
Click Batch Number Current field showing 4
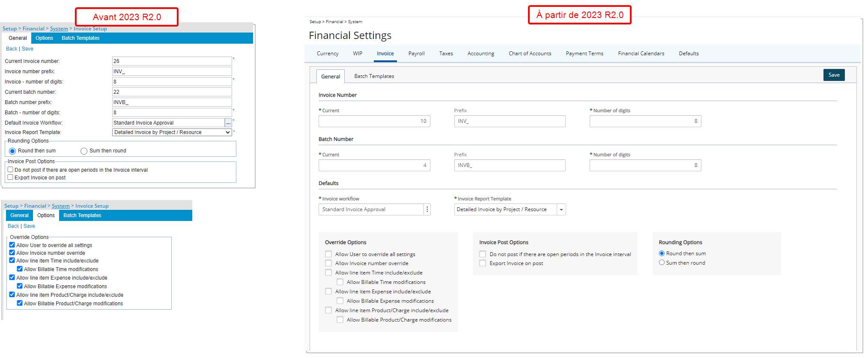pos(374,165)
